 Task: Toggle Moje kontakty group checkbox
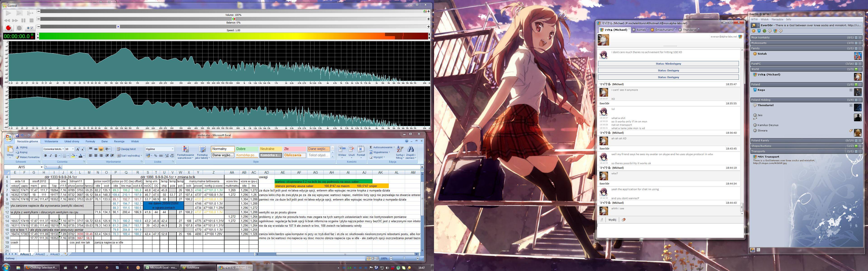856,38
